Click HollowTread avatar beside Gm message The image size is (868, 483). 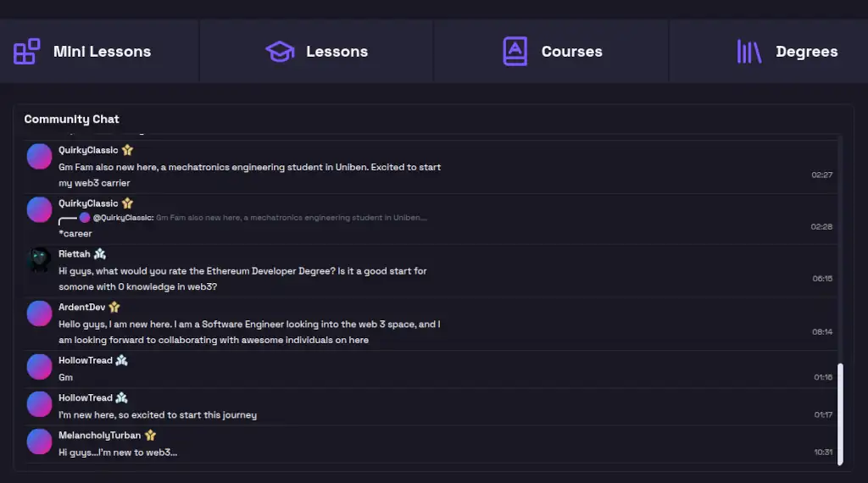pyautogui.click(x=39, y=367)
